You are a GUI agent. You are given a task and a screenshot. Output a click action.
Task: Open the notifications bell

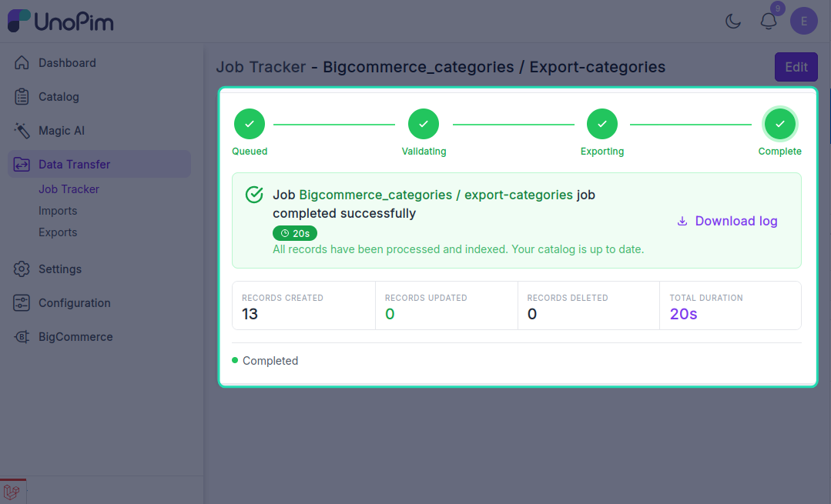click(769, 22)
